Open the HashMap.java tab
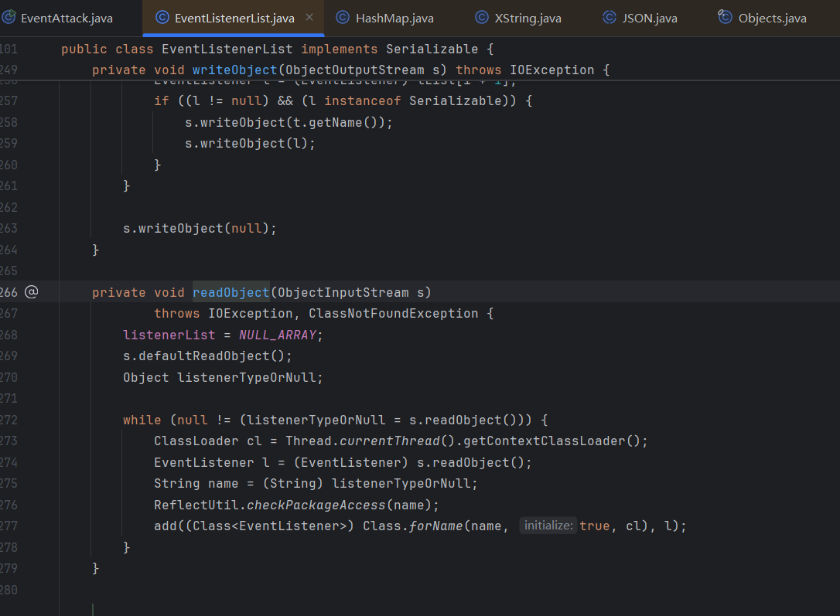 [x=394, y=18]
